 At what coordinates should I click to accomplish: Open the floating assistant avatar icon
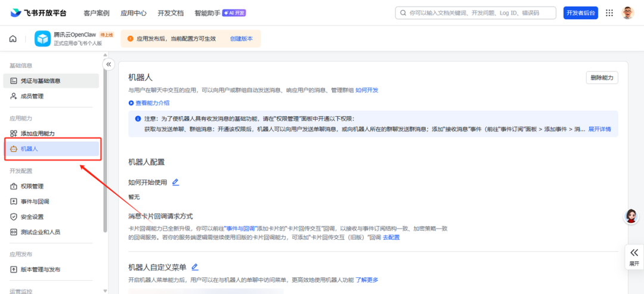point(631,216)
